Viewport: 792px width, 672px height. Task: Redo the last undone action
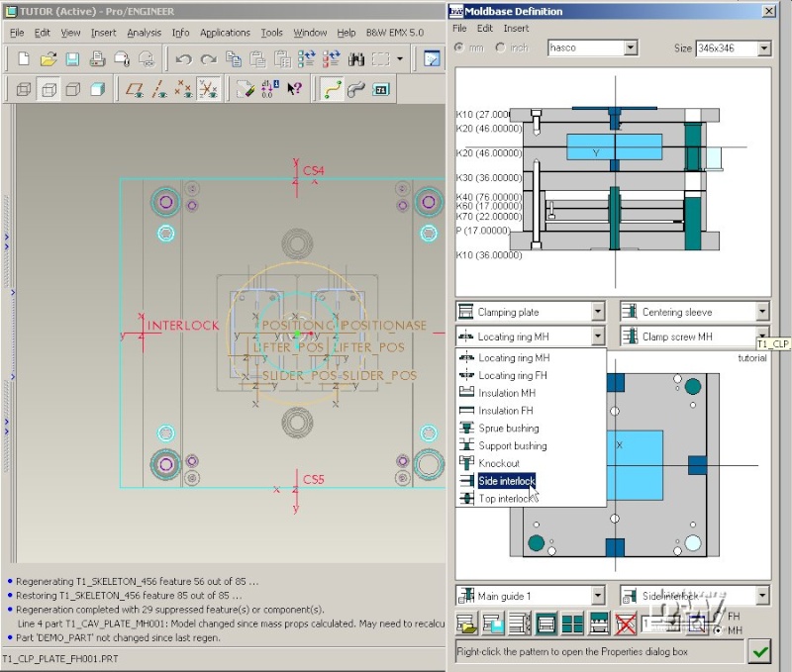tap(208, 59)
